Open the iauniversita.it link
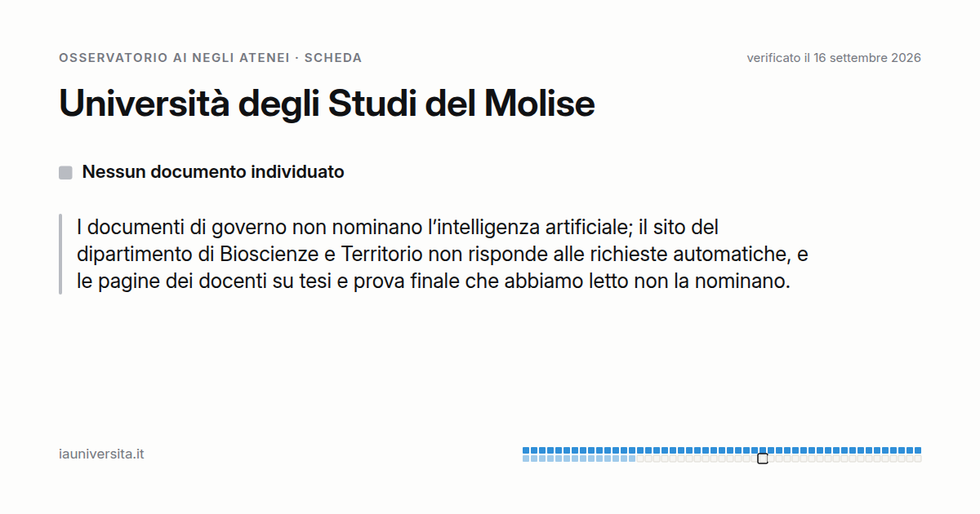Image resolution: width=980 pixels, height=514 pixels. pos(101,454)
